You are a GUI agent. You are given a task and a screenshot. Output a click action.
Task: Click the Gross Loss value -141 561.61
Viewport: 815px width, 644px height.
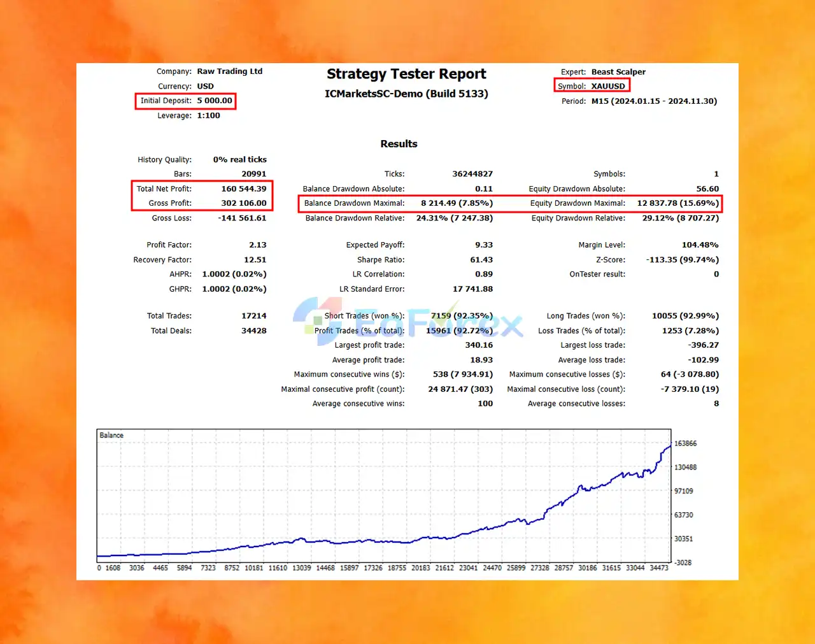coord(242,218)
